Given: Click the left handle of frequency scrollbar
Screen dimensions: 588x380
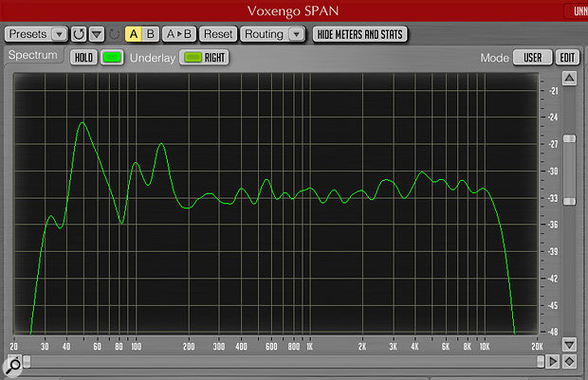Looking at the screenshot, I should (27, 361).
